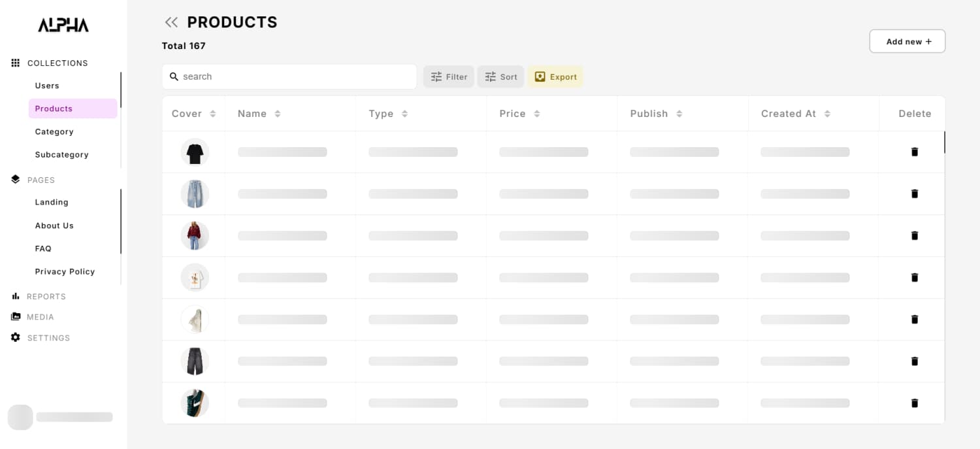Image resolution: width=980 pixels, height=449 pixels.
Task: Delete the black t-shirt product row
Action: [914, 152]
